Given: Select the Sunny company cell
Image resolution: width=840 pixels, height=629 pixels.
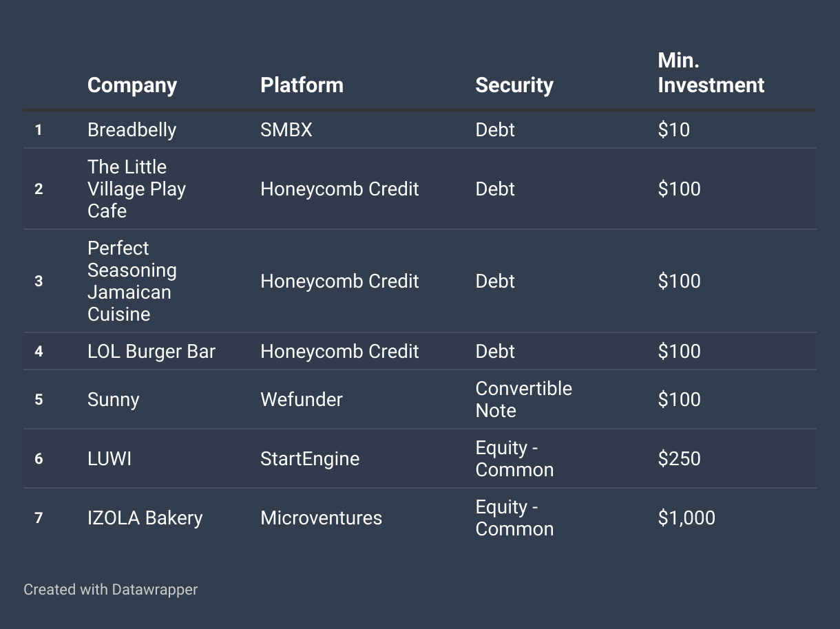Looking at the screenshot, I should click(114, 399).
